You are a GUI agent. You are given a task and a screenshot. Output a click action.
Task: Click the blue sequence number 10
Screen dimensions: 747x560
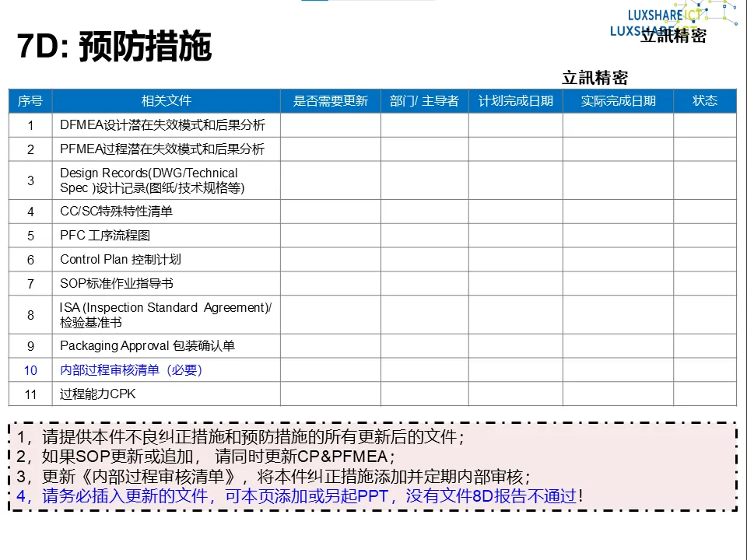tap(30, 370)
